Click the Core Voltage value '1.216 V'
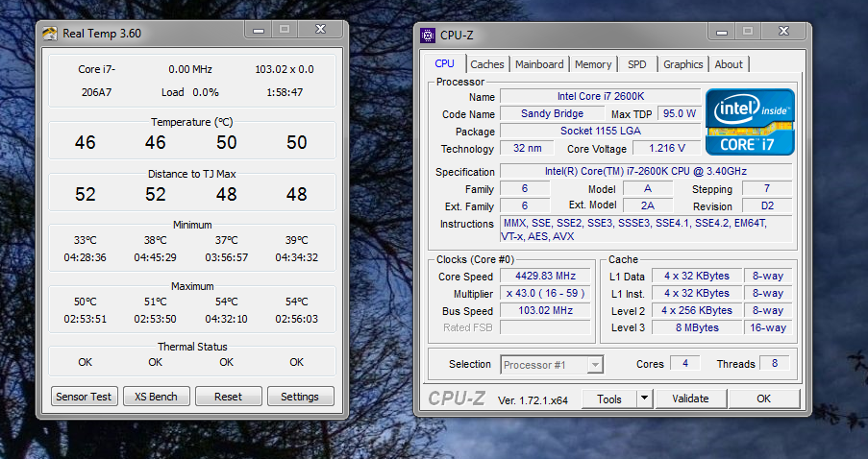This screenshot has width=868, height=459. [x=666, y=148]
